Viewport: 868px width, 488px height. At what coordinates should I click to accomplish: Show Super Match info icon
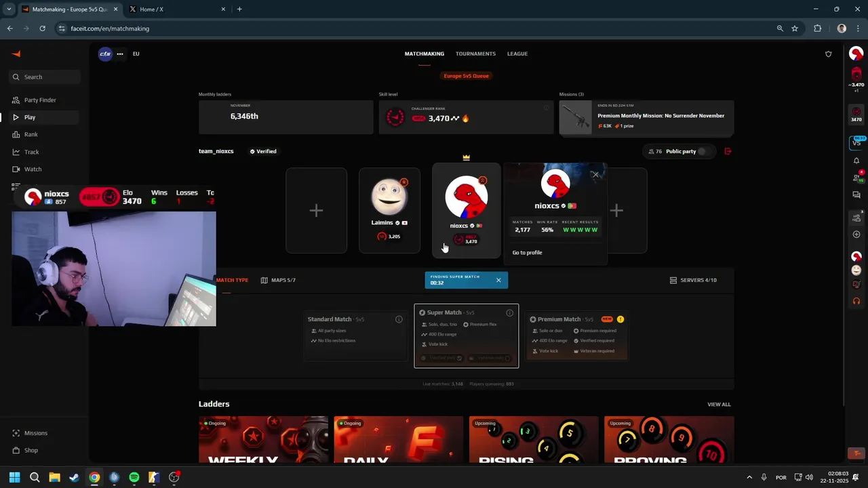point(509,312)
